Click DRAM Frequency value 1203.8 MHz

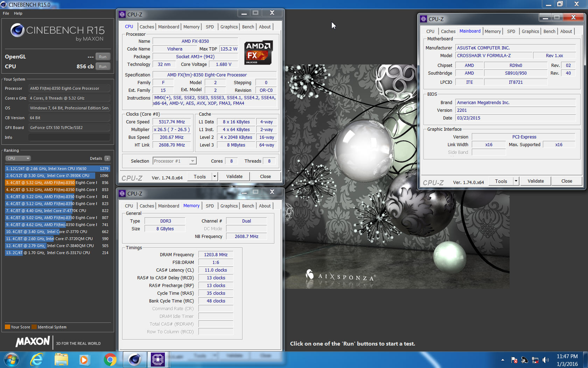click(216, 255)
